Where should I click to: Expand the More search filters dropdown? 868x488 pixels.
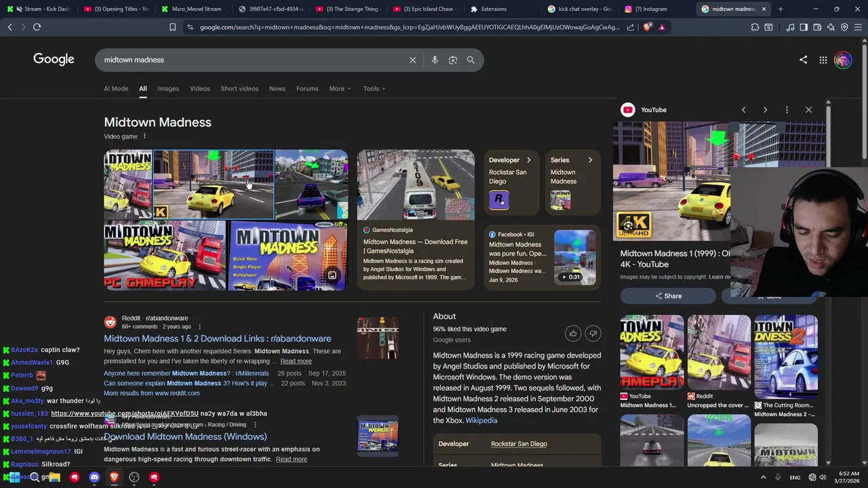point(340,89)
